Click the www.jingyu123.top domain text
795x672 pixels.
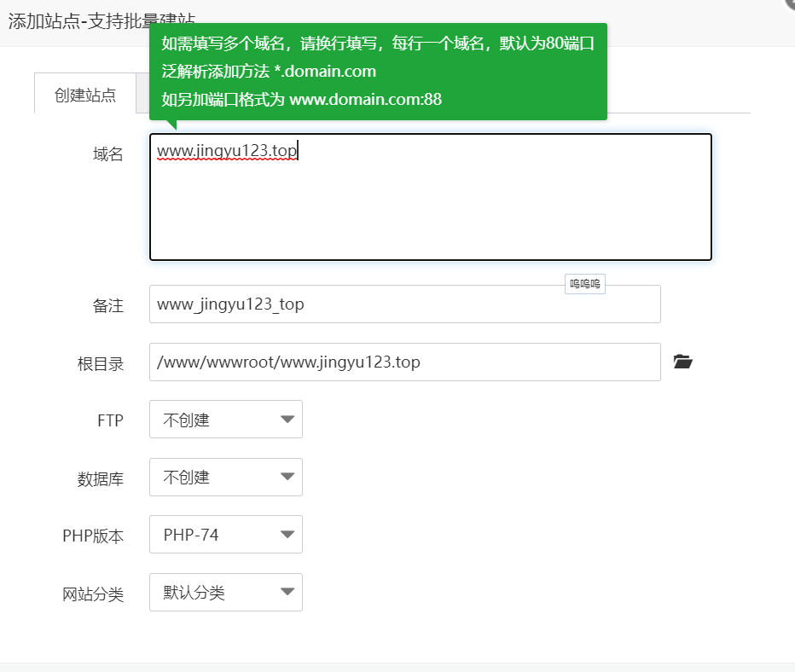[x=226, y=150]
